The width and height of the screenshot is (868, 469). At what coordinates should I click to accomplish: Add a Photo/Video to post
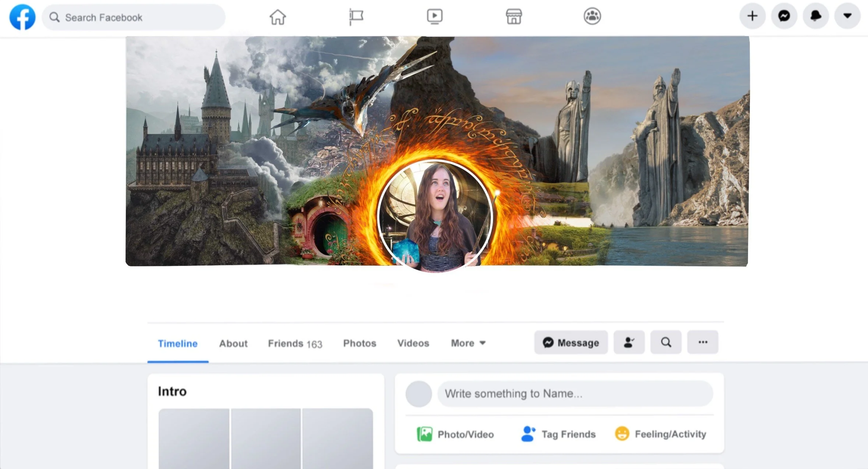coord(455,434)
